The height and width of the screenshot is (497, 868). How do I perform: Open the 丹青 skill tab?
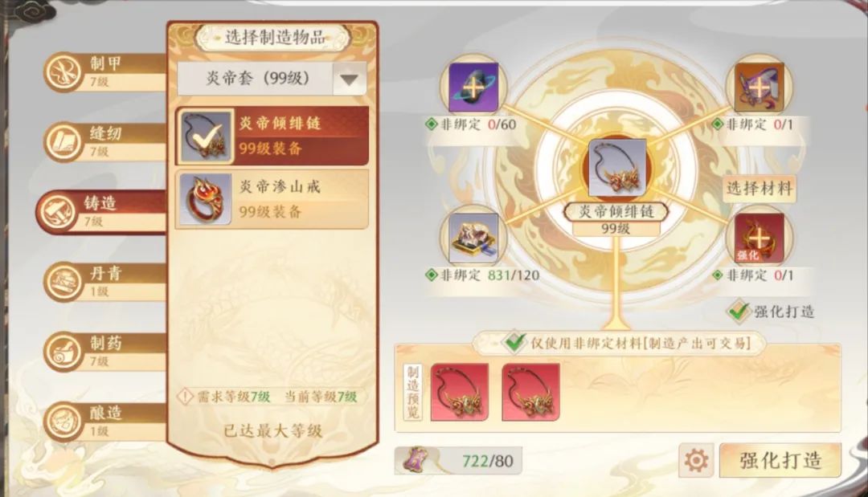105,281
